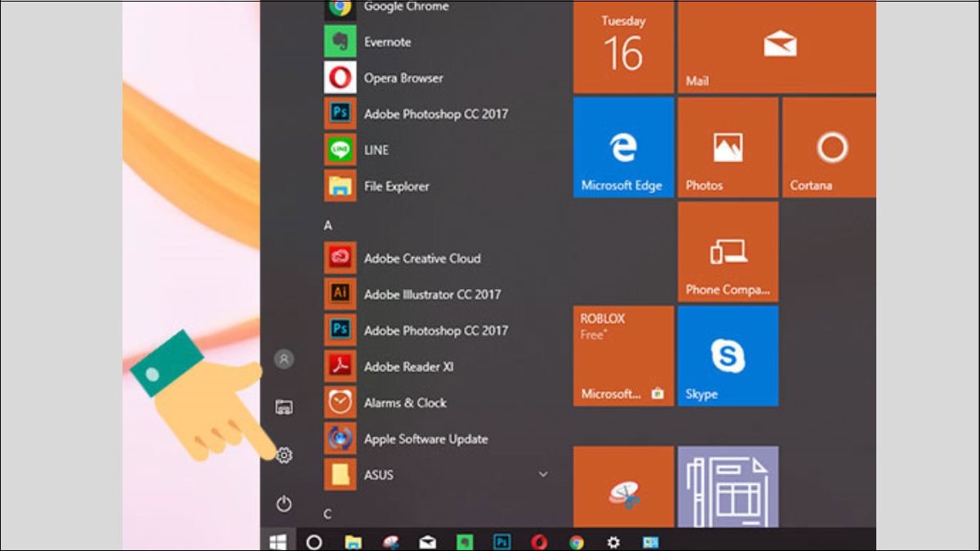Click the Power button in Start menu

(x=284, y=504)
